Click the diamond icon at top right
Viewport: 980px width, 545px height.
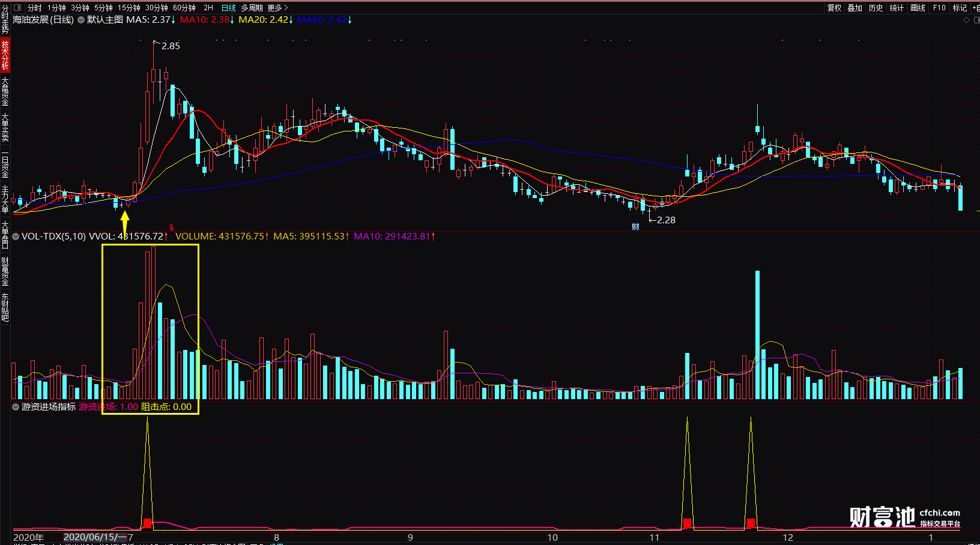tap(966, 20)
